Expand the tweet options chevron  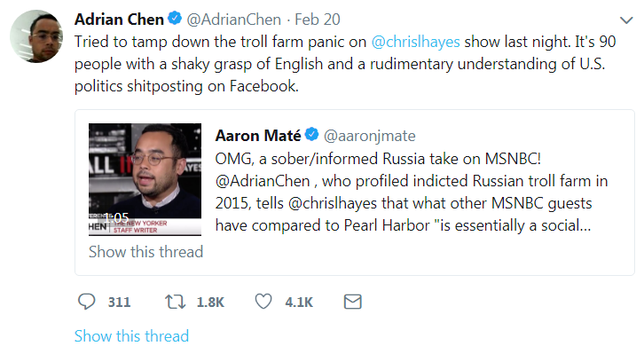pos(626,20)
